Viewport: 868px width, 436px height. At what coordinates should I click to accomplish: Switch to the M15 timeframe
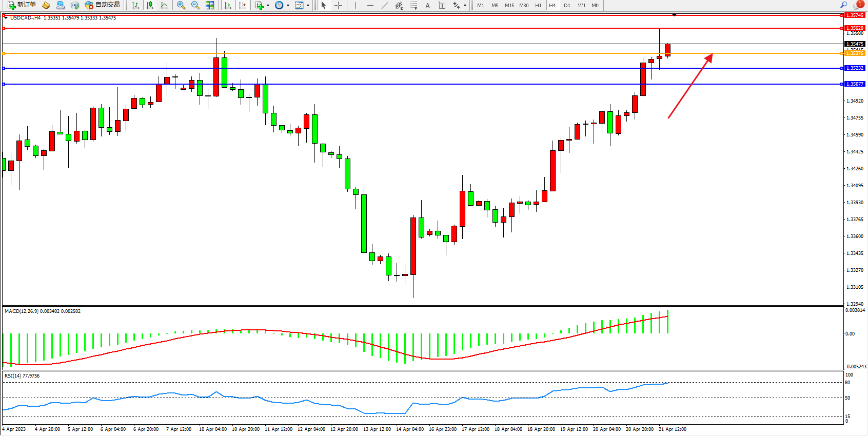tap(509, 5)
